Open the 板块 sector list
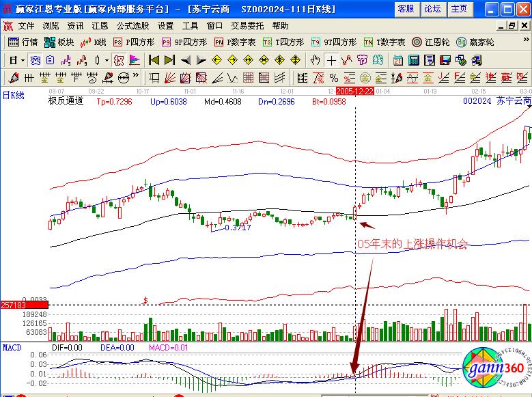 coord(59,42)
